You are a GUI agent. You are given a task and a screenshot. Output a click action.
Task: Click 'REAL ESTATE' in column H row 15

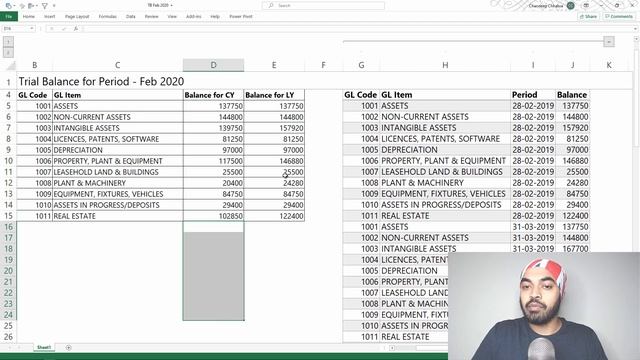445,216
